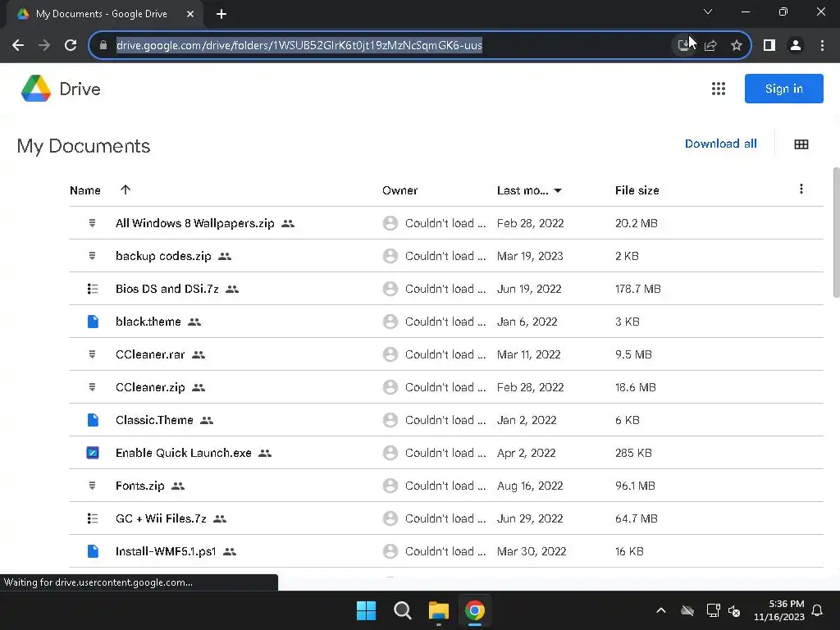This screenshot has width=840, height=630.
Task: Open All Windows 8 Wallpapers.zip
Action: point(195,223)
